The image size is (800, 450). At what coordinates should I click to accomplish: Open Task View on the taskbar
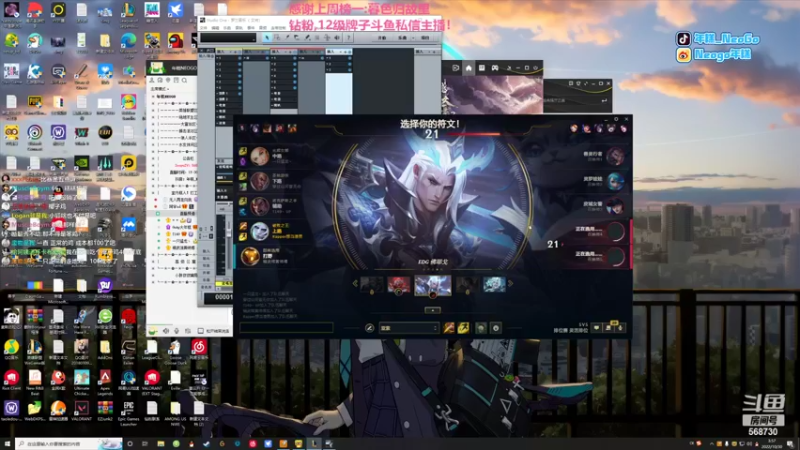pos(145,444)
